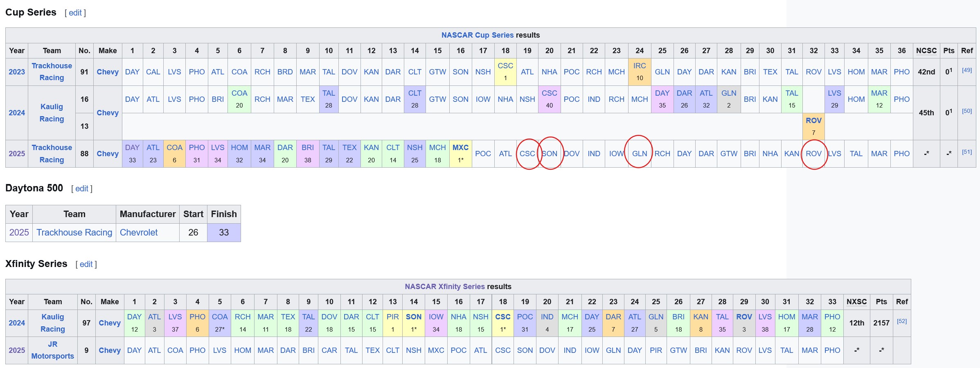
Task: Open the 2025 year link in Daytona 500 table
Action: tap(19, 233)
